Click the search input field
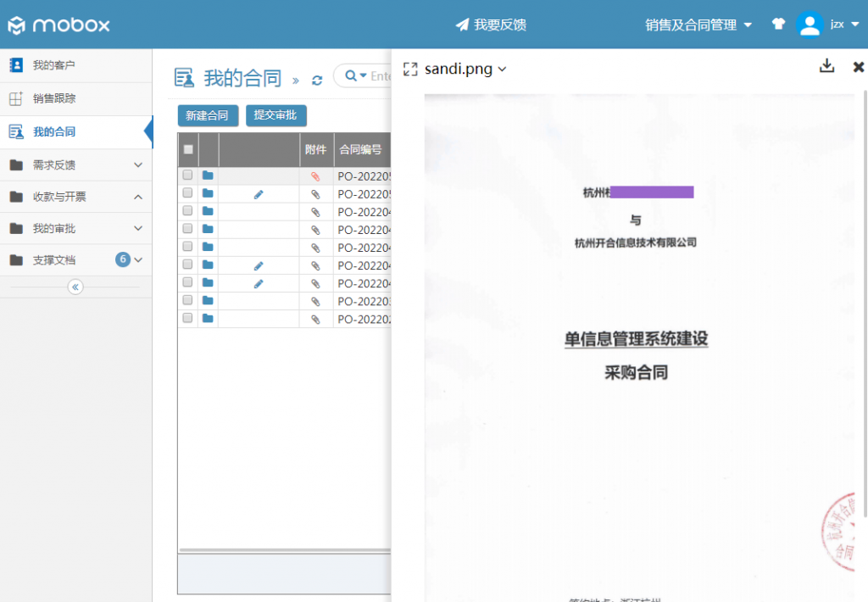The image size is (868, 602). (381, 76)
